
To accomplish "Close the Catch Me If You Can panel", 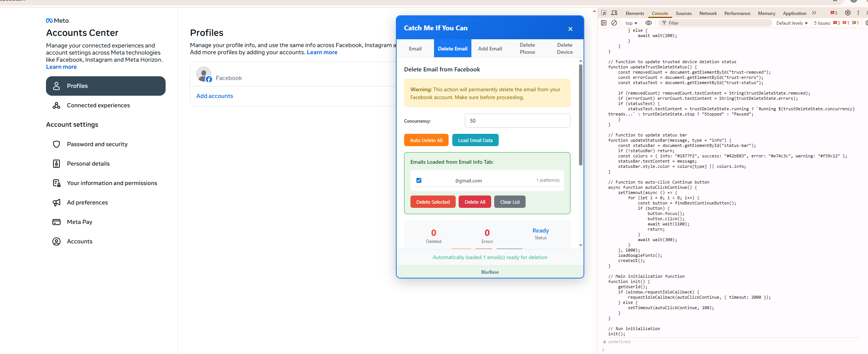I will tap(570, 29).
